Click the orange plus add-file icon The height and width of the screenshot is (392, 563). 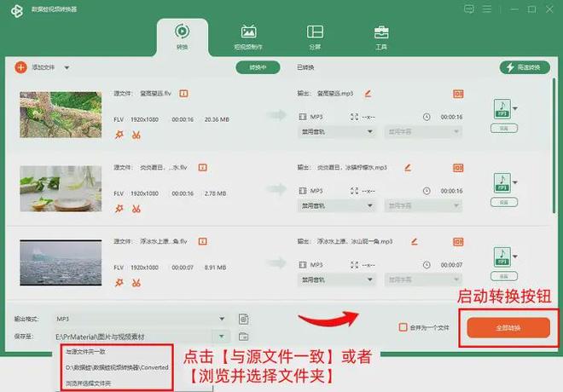pyautogui.click(x=20, y=67)
